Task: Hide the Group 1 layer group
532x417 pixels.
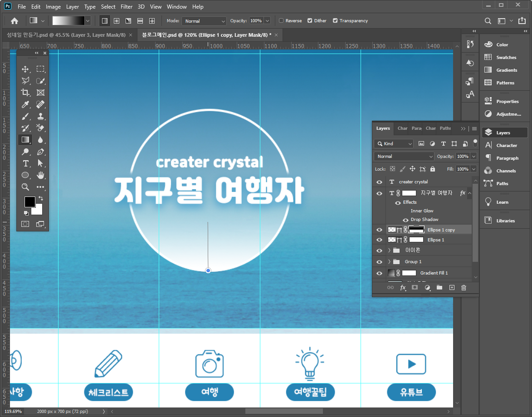Action: tap(379, 262)
